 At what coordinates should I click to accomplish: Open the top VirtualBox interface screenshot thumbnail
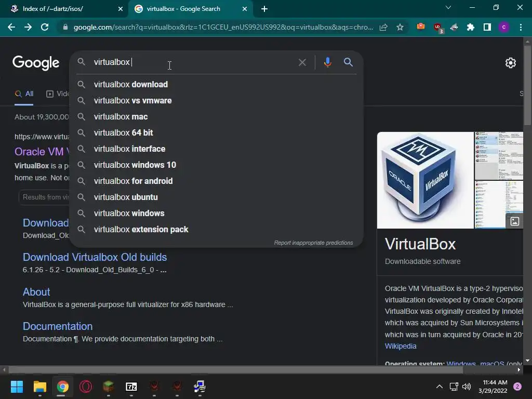point(499,156)
